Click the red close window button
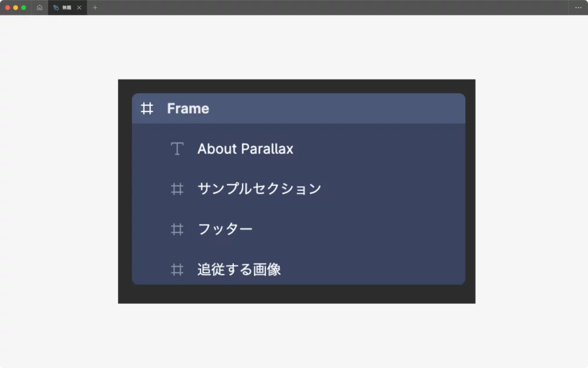 [8, 8]
